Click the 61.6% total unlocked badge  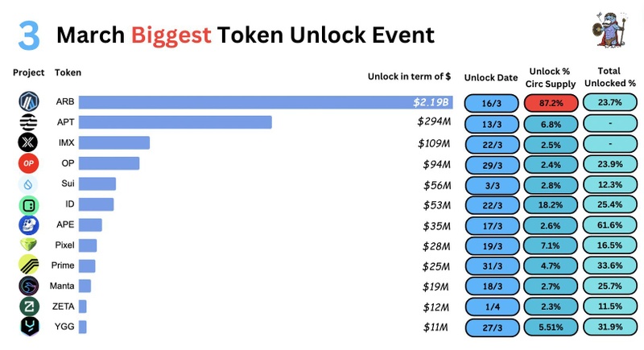(609, 225)
